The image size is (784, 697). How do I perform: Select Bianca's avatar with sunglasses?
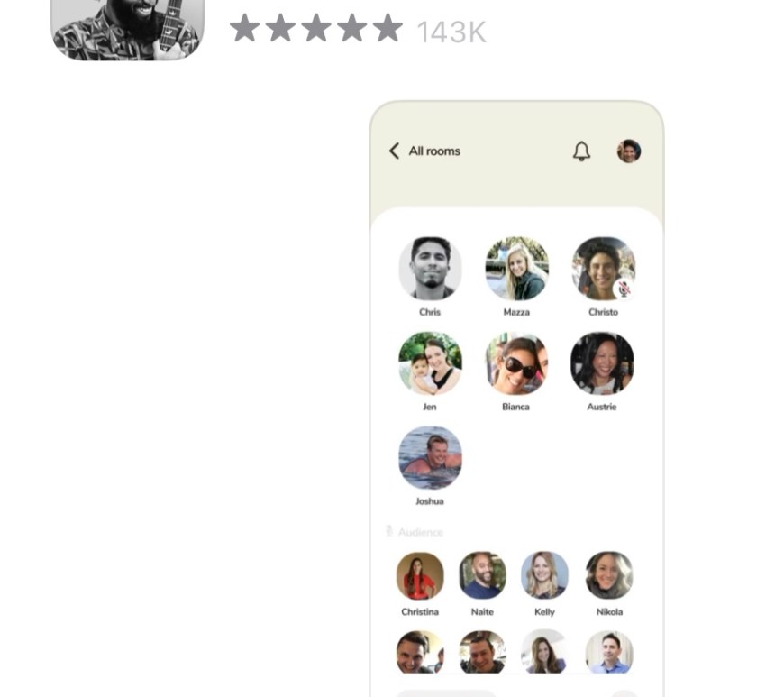click(x=517, y=363)
